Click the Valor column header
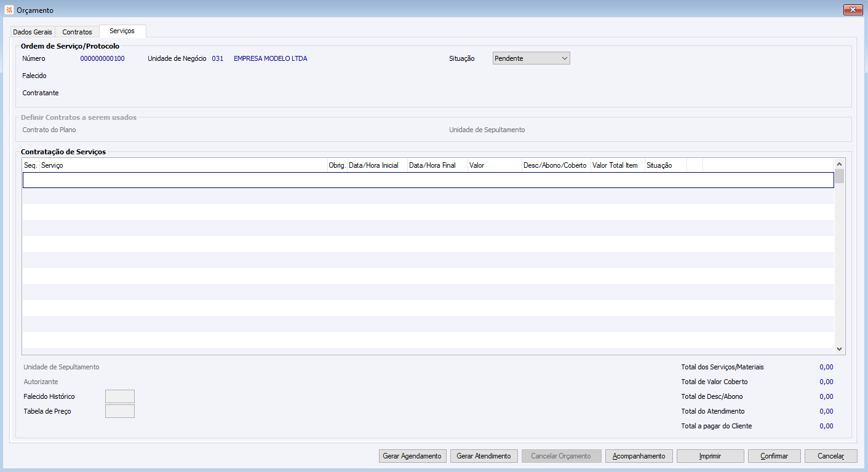The image size is (868, 472). click(494, 165)
